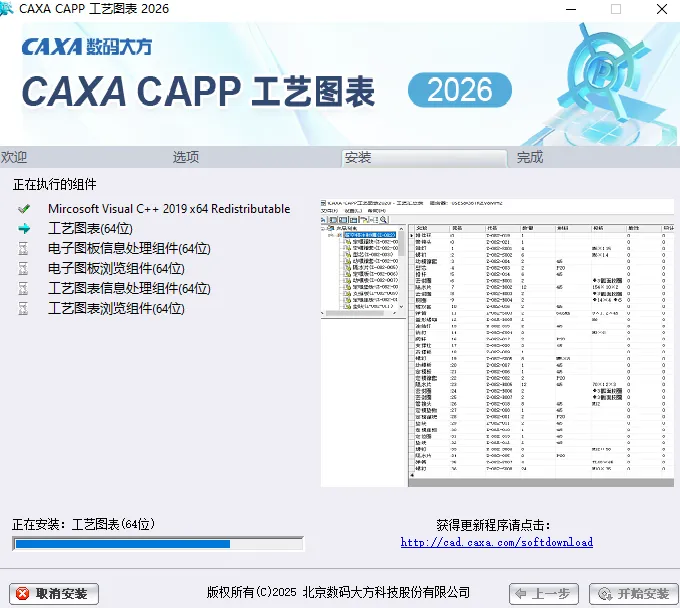Screen dimensions: 680x608
Task: Select the Mircosoft Visual C++ 2019 x64 Redistributable text
Action: point(169,209)
